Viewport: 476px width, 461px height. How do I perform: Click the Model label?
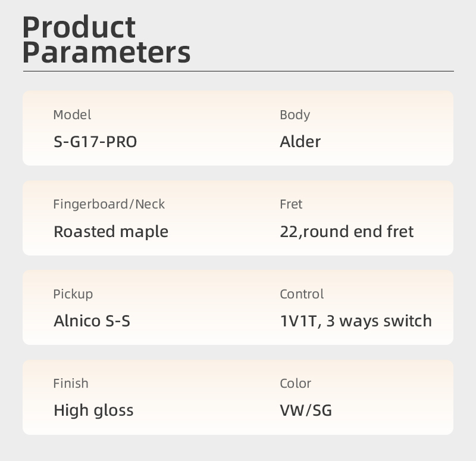pos(72,115)
